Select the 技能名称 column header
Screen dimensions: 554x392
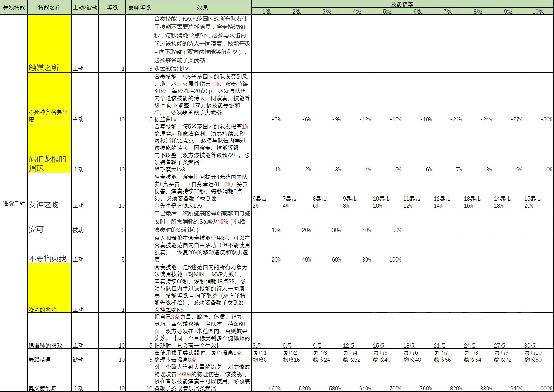(49, 8)
